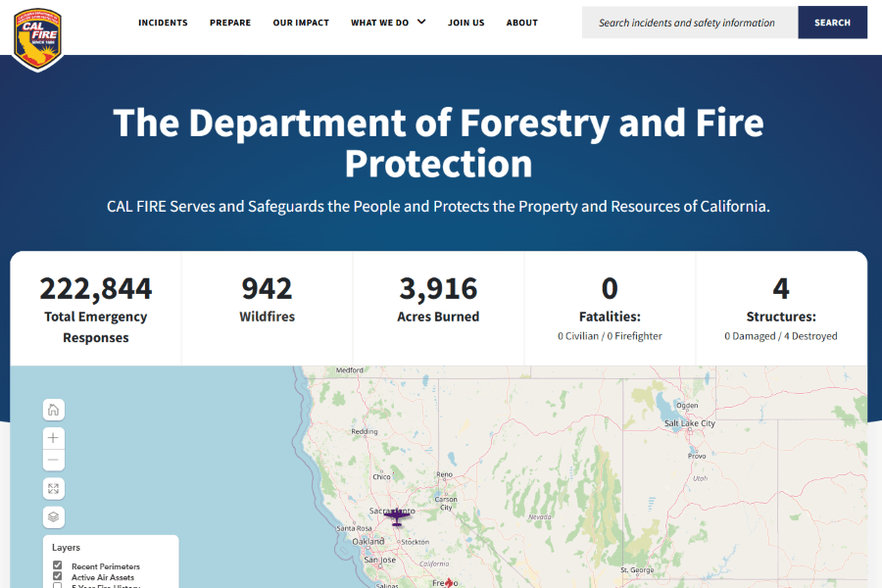The height and width of the screenshot is (588, 882).
Task: Click the Layers panel heading
Action: coord(66,548)
